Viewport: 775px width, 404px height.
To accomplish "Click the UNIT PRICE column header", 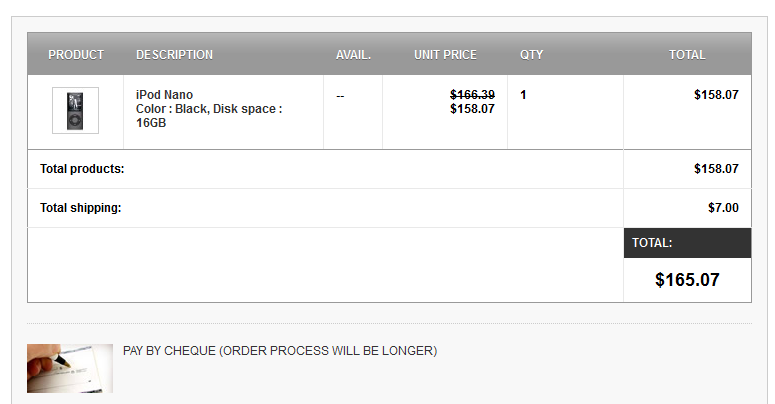I will (445, 55).
